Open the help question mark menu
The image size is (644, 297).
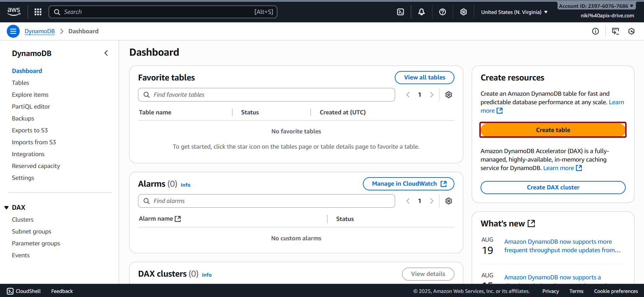pos(443,12)
